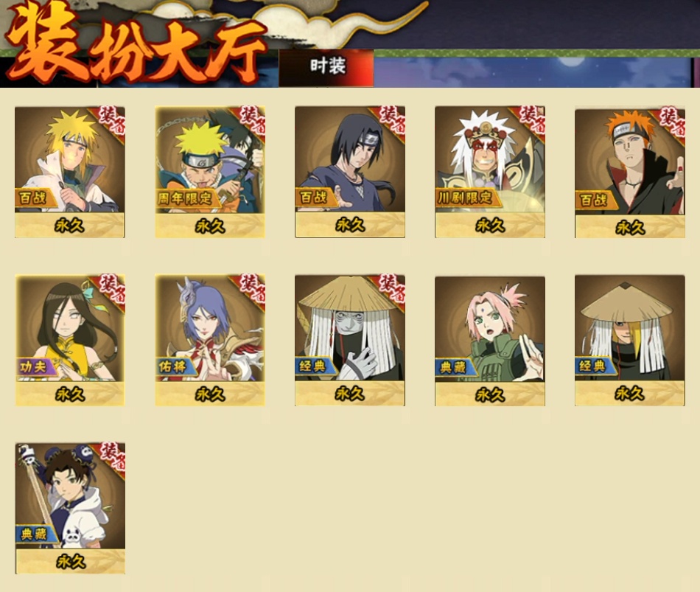This screenshot has width=700, height=592.
Task: Choose the blue-haired Konan 佑将 costume portrait
Action: [x=210, y=341]
